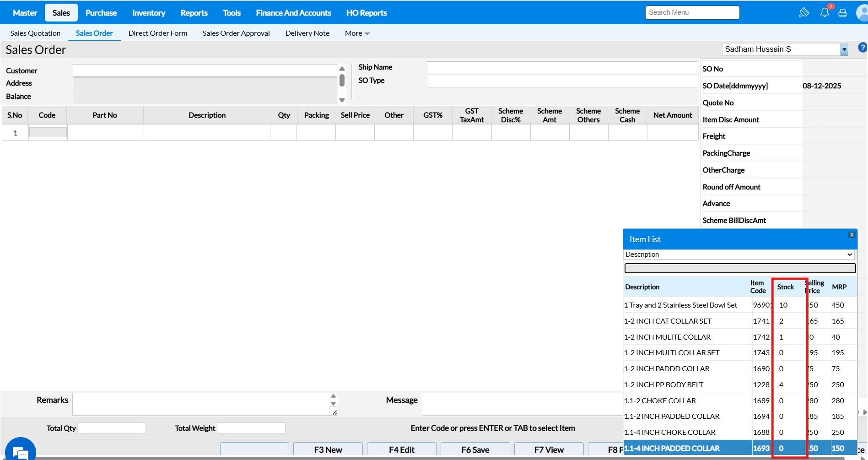Click the paintbrush theme icon

click(x=803, y=13)
